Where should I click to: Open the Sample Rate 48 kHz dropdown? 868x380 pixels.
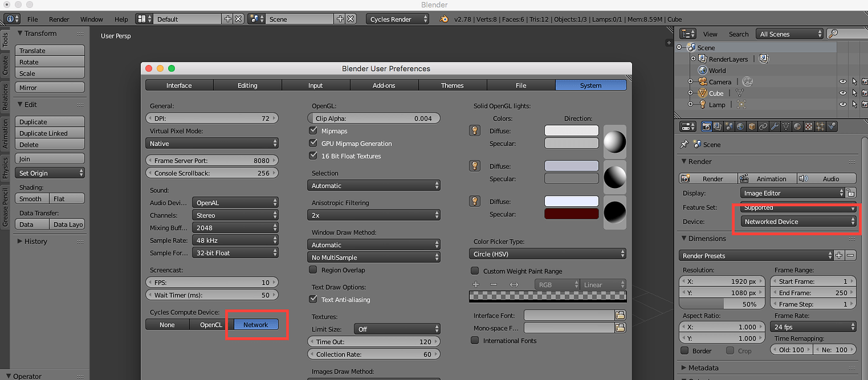235,240
